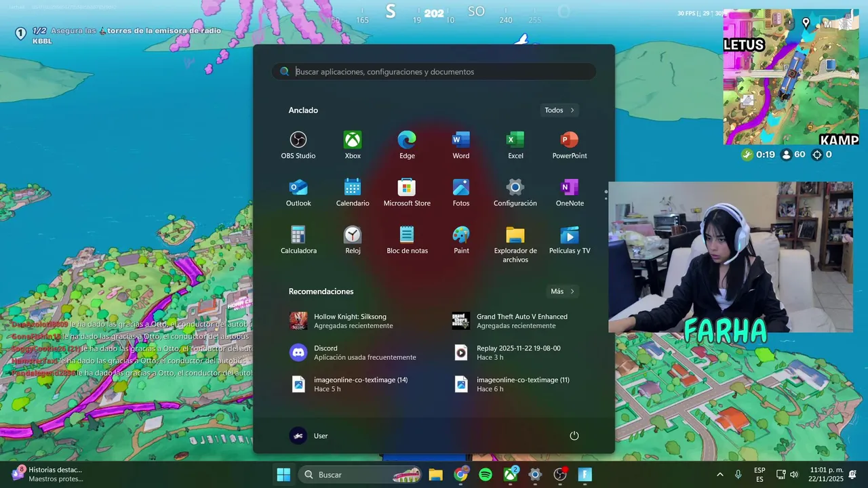
Task: Click next page dot on pinned apps
Action: (x=606, y=199)
